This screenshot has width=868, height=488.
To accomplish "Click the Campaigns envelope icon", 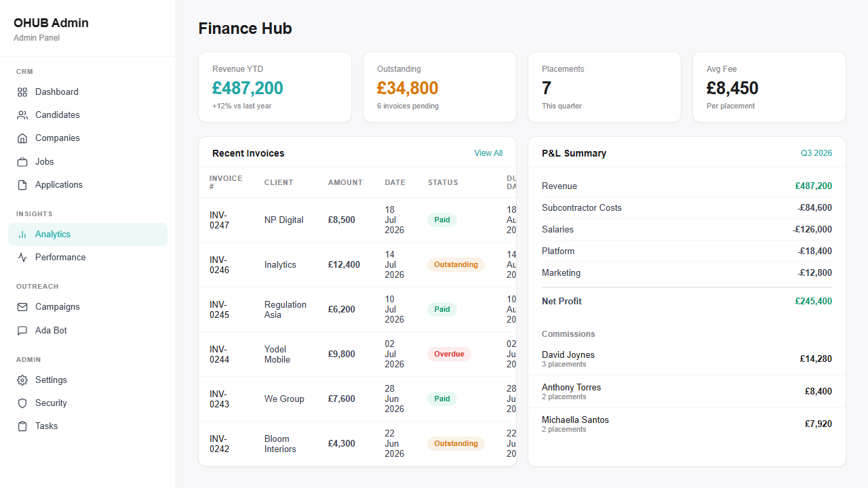I will pos(22,307).
